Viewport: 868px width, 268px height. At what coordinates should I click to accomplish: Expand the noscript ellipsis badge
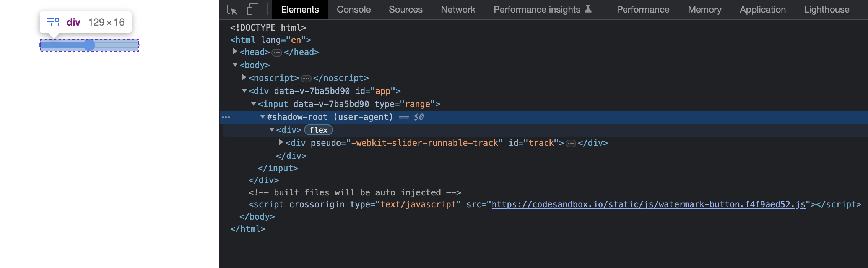[x=306, y=79]
